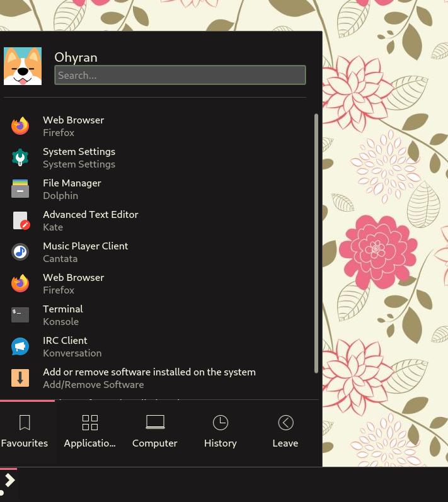The image size is (448, 502).
Task: Open Dolphin file manager icon
Action: (20, 188)
